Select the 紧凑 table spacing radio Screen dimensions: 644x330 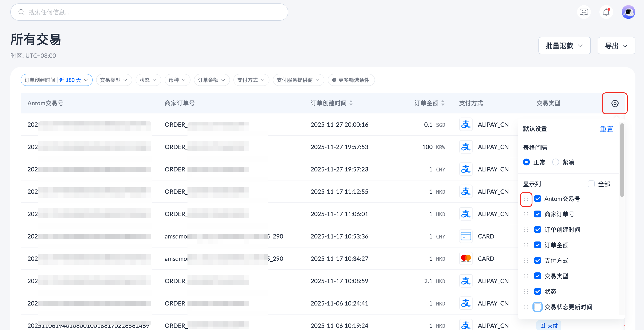(x=555, y=162)
